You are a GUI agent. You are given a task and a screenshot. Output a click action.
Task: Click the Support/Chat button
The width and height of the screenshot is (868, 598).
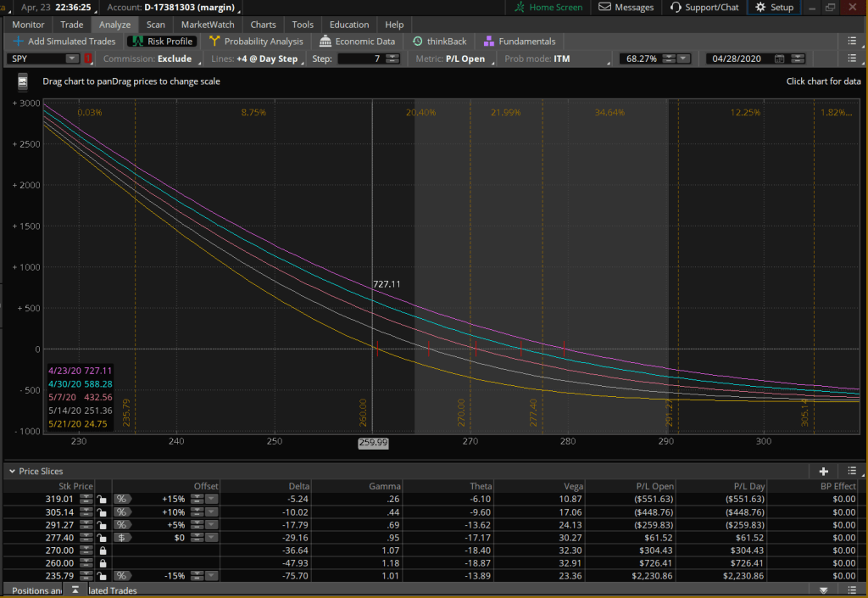704,8
